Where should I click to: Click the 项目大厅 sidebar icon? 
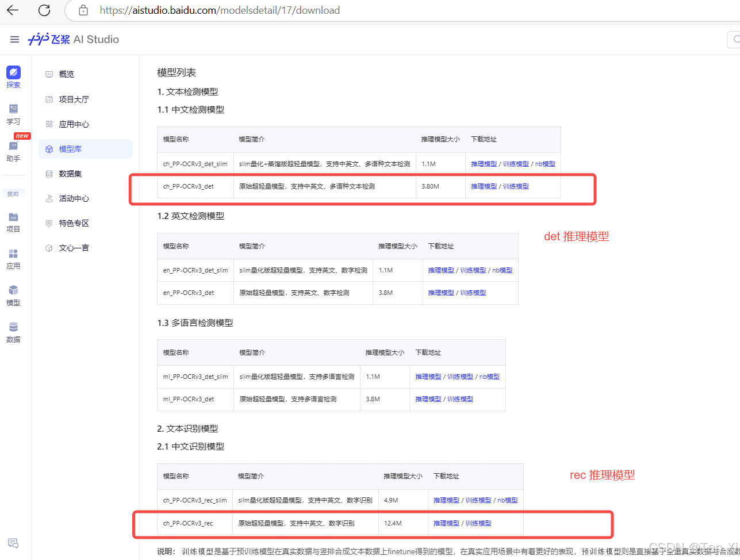click(x=49, y=99)
